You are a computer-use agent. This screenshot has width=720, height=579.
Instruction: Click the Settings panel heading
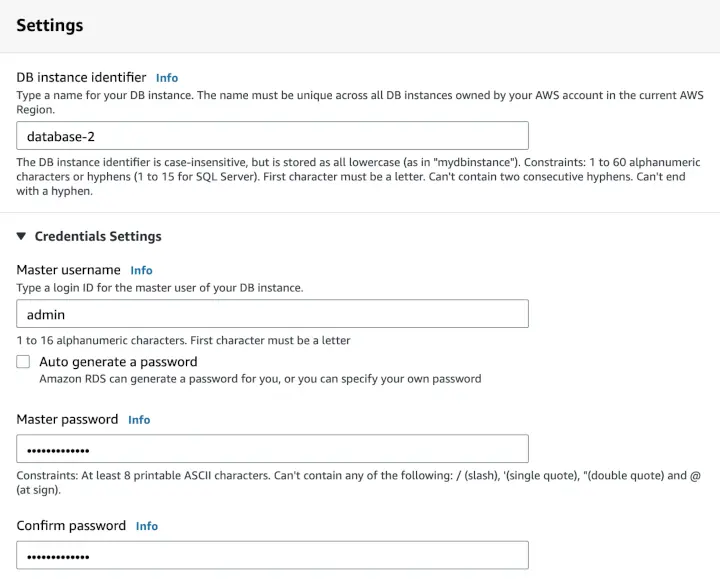[x=50, y=25]
